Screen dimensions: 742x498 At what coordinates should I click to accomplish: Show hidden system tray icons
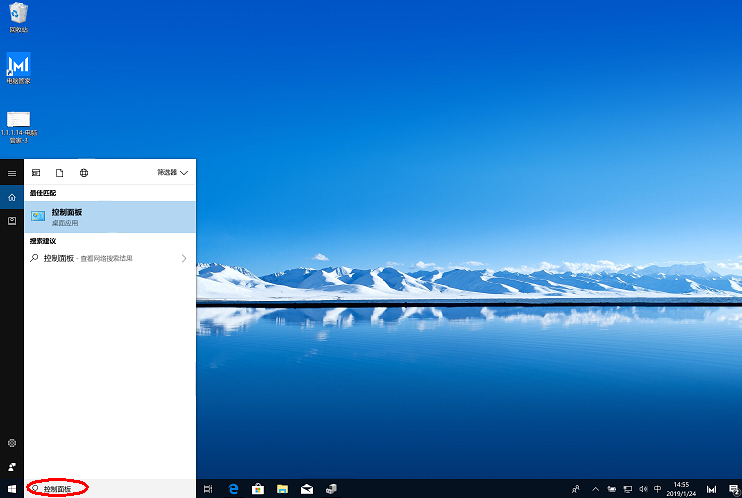(596, 489)
